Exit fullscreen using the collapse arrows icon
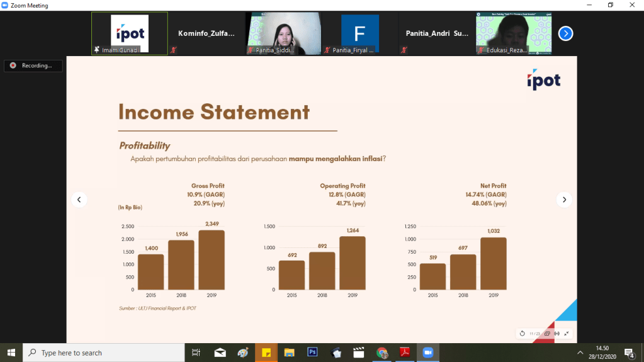Screen dimensions: 644x362 point(567,333)
